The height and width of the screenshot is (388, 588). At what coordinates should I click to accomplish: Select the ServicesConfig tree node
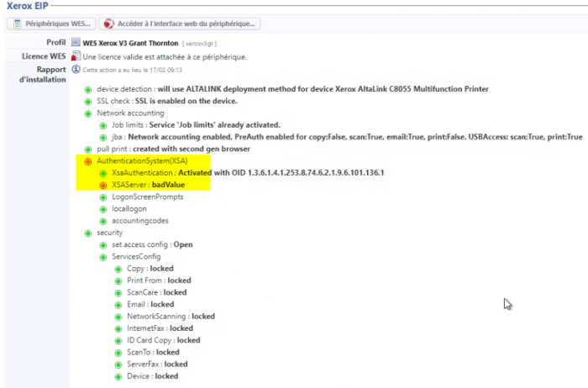pyautogui.click(x=136, y=257)
